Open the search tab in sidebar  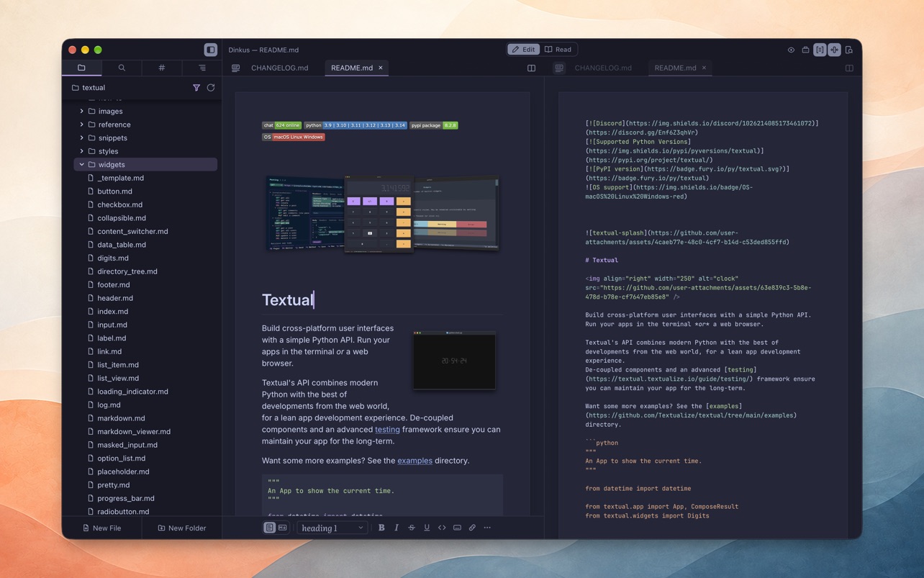point(122,68)
